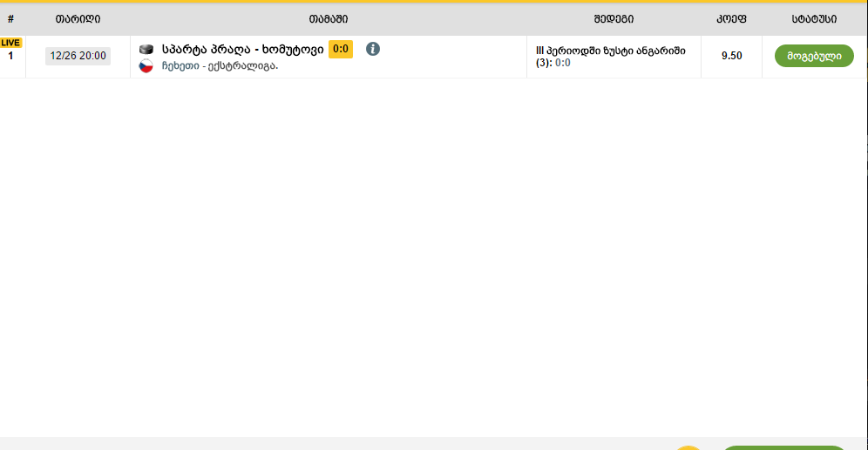This screenshot has width=868, height=450.
Task: Click the თარიღი column header
Action: [x=78, y=19]
